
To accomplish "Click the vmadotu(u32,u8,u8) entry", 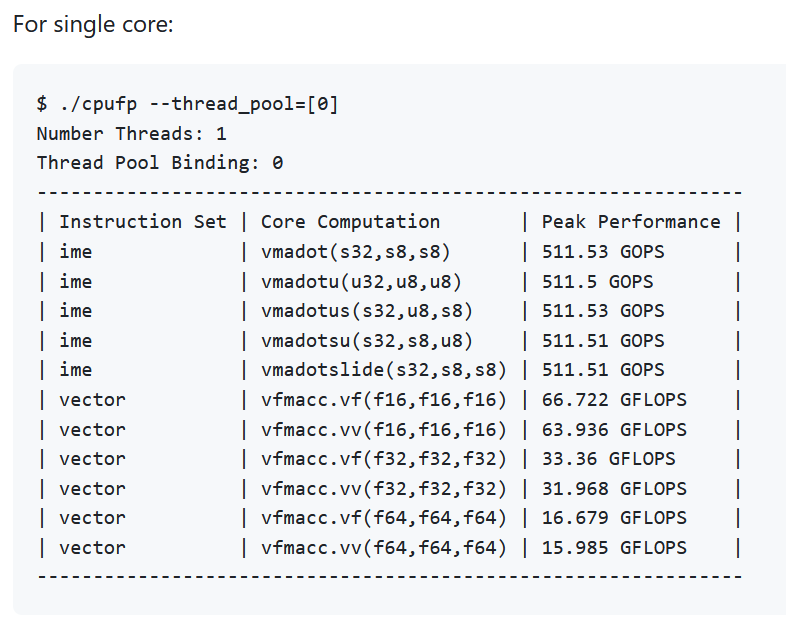I will pos(361,282).
